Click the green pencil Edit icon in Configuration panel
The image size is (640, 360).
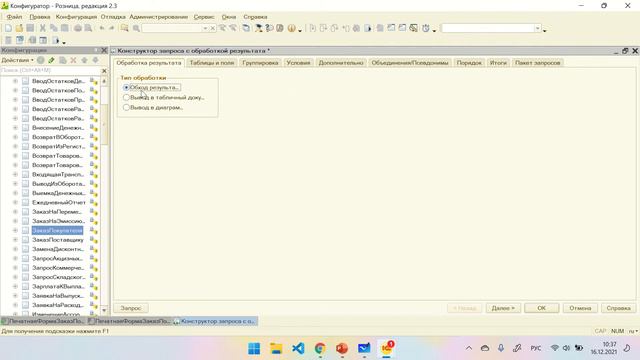[51, 60]
